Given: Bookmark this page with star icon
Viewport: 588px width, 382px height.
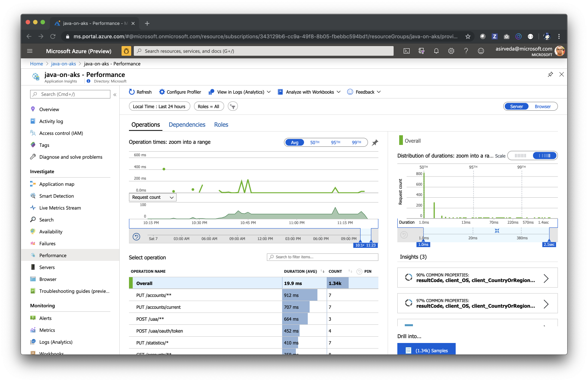Looking at the screenshot, I should tap(468, 36).
